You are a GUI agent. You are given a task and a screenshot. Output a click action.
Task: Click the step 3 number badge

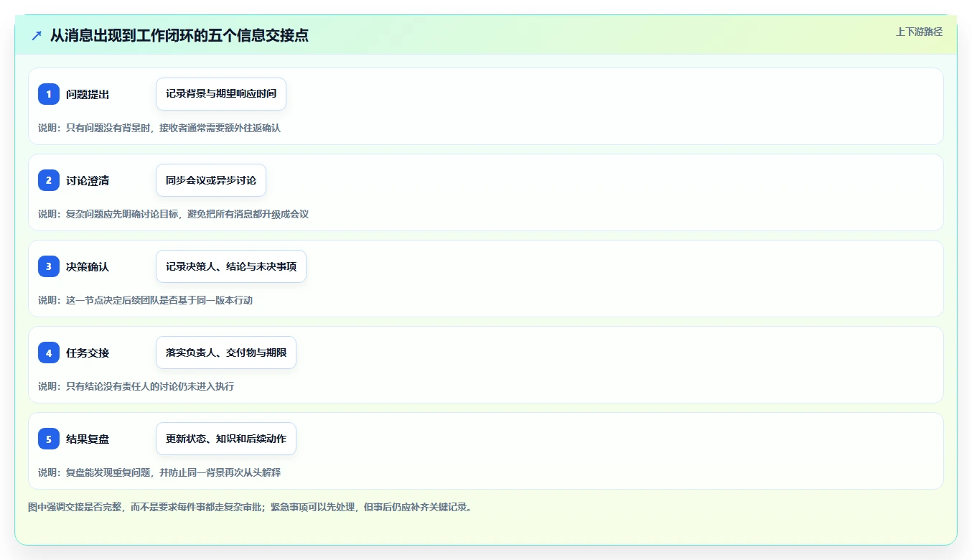coord(49,266)
